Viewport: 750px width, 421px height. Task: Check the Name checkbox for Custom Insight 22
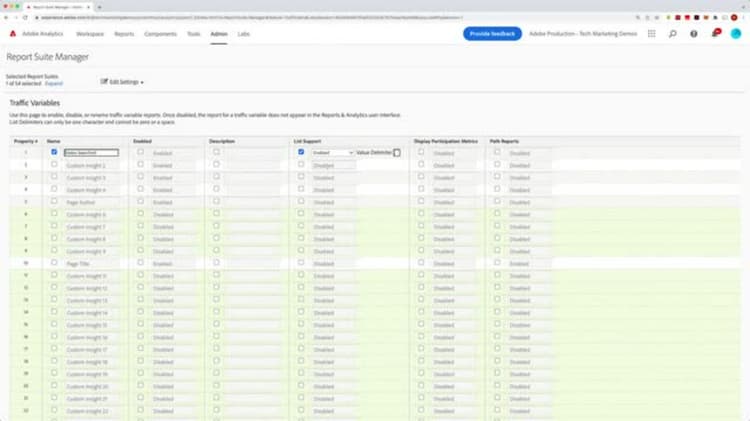tap(54, 410)
